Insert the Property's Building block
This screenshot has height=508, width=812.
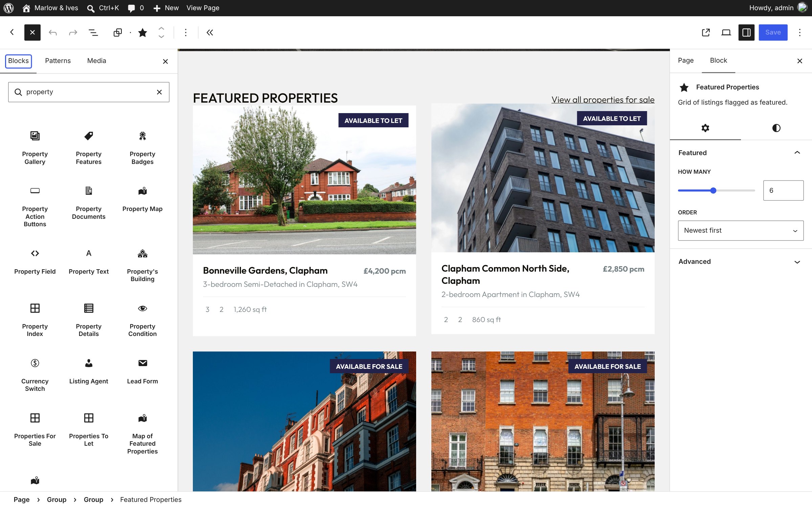coord(142,265)
